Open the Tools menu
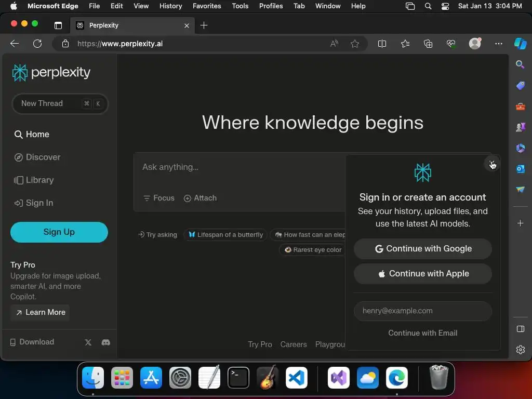 [x=240, y=6]
